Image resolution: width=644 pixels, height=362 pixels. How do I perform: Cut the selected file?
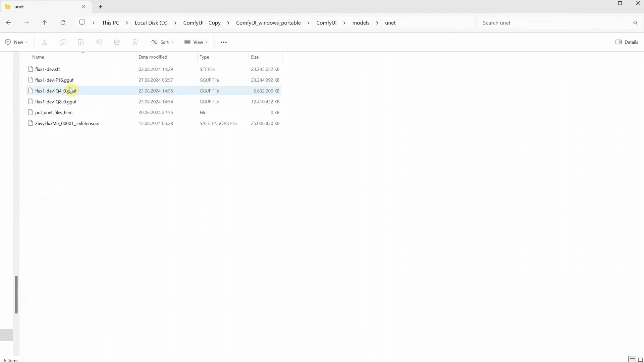coord(44,42)
